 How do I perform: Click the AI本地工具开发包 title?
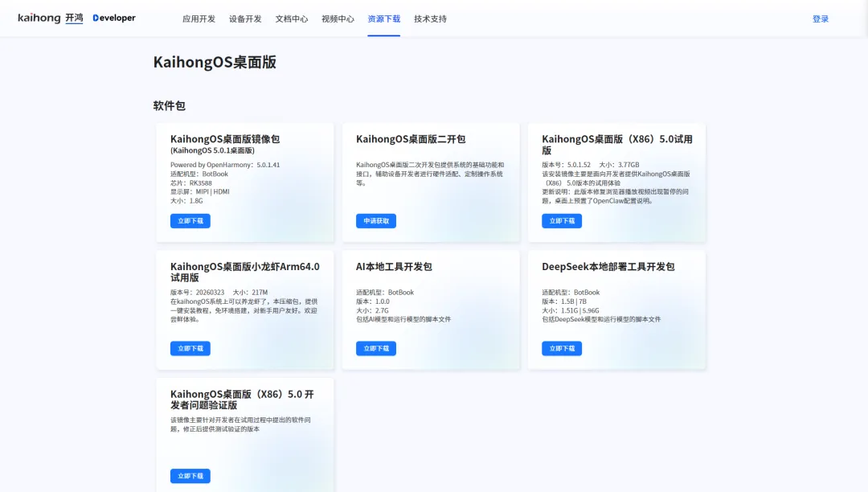[394, 266]
